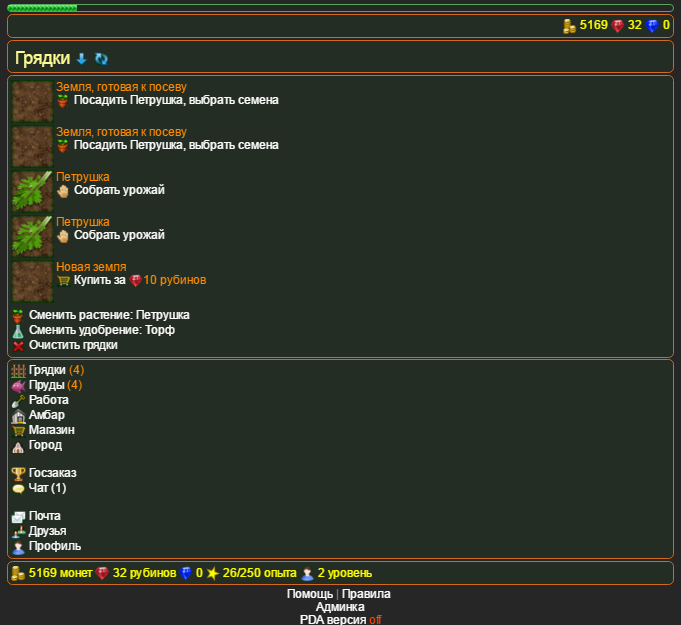Click the blue refresh icon beside Грядки

click(x=101, y=59)
